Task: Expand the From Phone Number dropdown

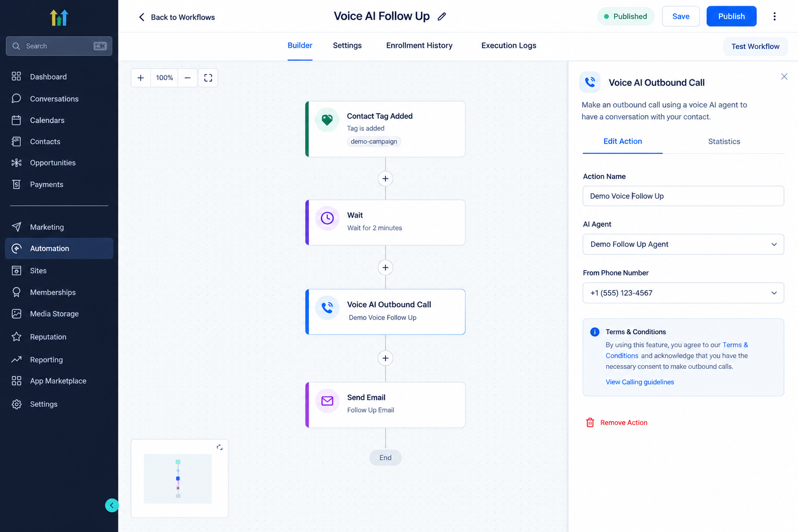Action: [x=683, y=293]
